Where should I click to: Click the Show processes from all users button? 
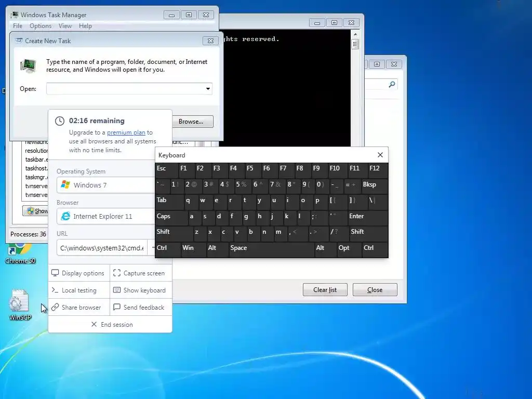coord(36,211)
